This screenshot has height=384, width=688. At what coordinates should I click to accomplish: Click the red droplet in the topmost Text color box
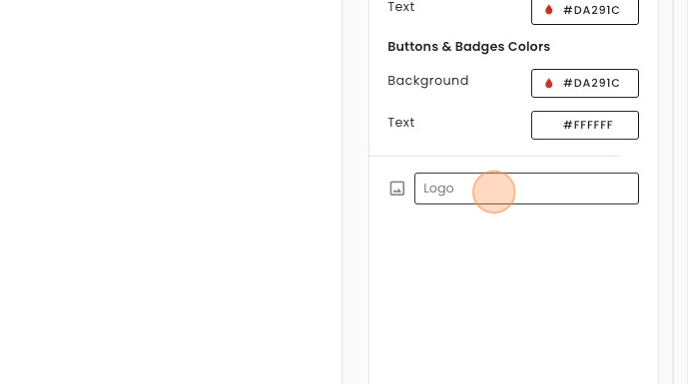548,10
